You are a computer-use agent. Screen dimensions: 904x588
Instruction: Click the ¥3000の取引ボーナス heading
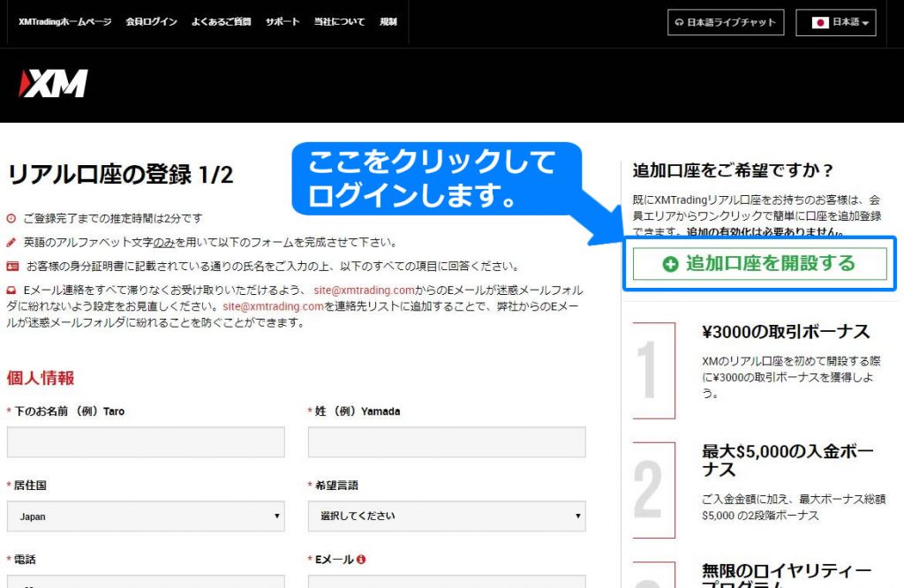point(786,332)
